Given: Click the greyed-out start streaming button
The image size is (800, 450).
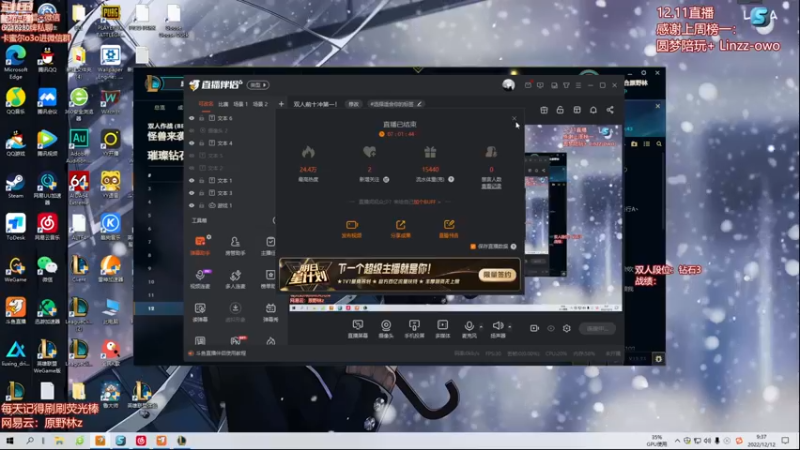Looking at the screenshot, I should 597,329.
